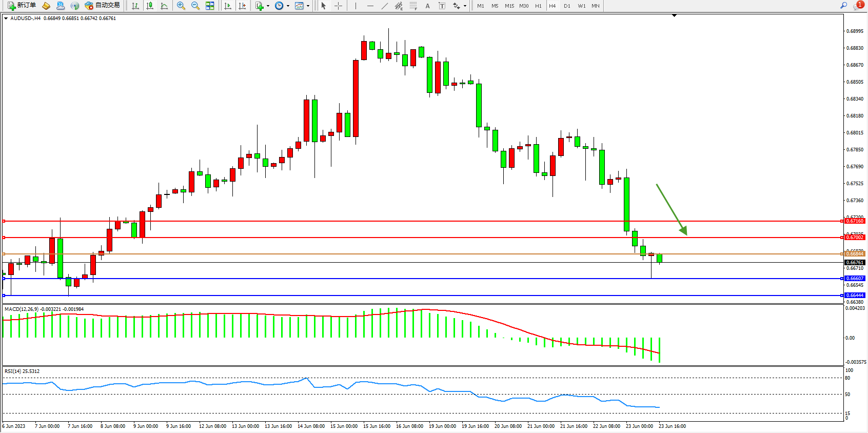Select the trendline drawing tool
868x433 pixels.
tap(385, 6)
